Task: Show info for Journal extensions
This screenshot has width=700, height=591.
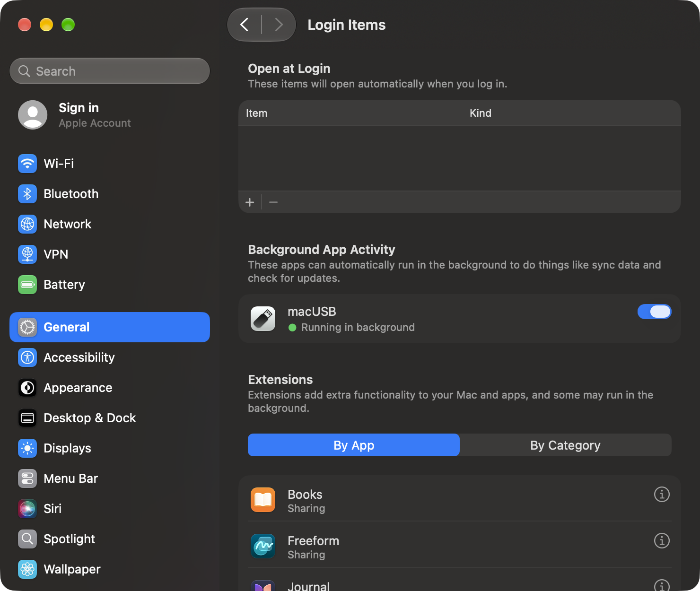Action: (662, 586)
